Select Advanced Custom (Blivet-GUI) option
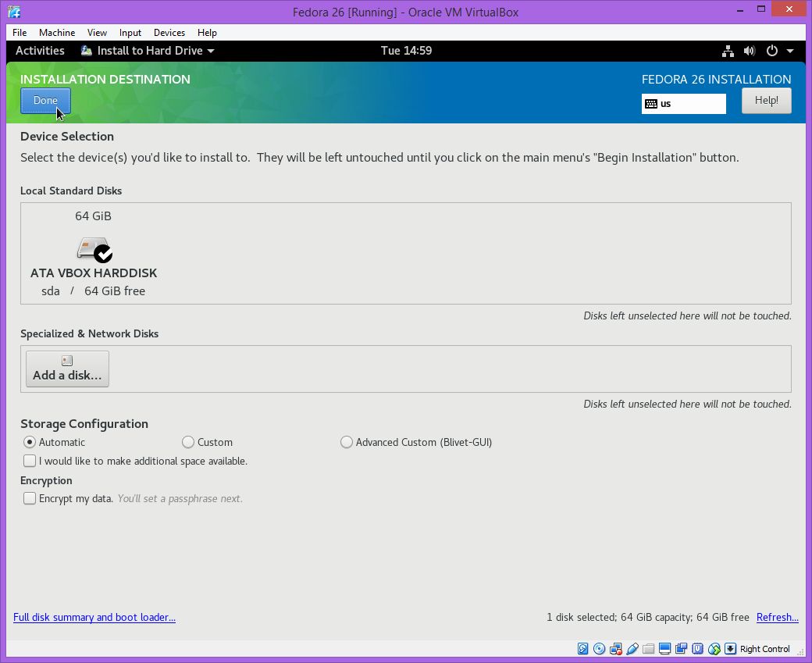The height and width of the screenshot is (663, 812). coord(347,442)
